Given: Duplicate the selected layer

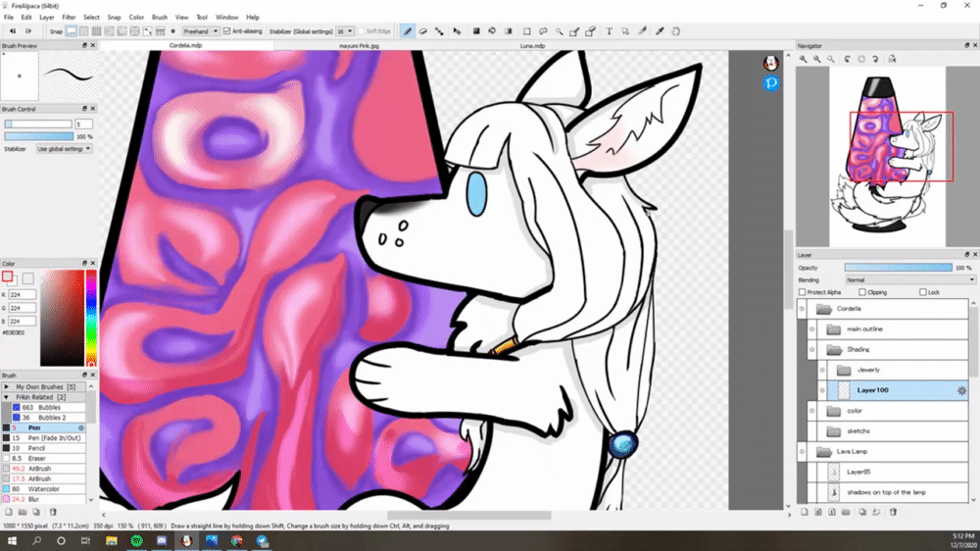Looking at the screenshot, I should coord(862,512).
